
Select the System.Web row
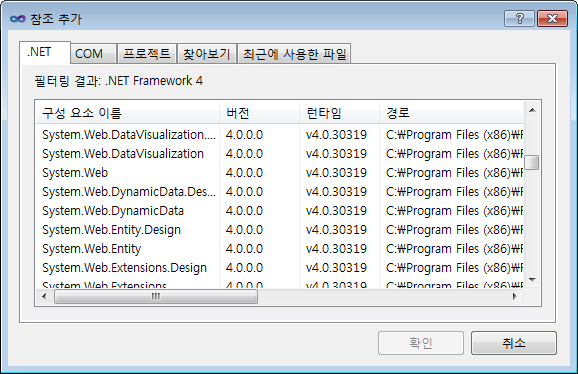coord(279,173)
